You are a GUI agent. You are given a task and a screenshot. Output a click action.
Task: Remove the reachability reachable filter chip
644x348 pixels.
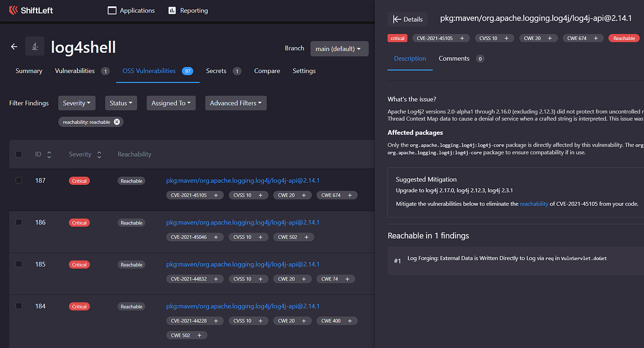(x=116, y=122)
